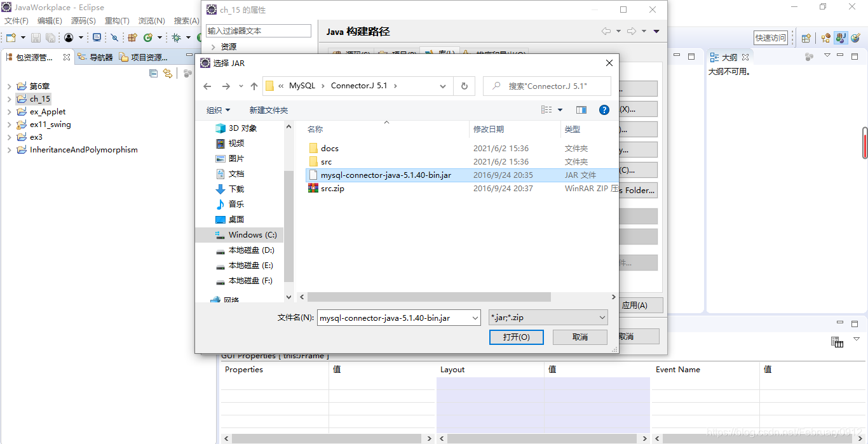The width and height of the screenshot is (868, 444).
Task: Select the src.zip file
Action: pos(461,189)
